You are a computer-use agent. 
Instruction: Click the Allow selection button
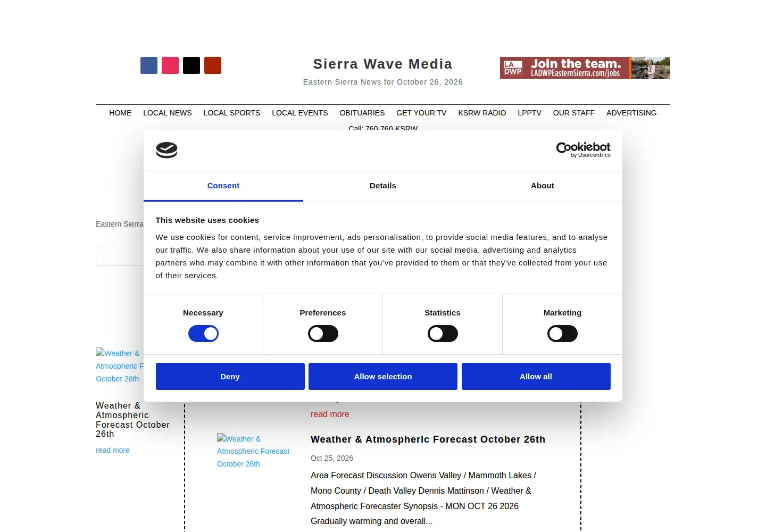[x=383, y=376]
